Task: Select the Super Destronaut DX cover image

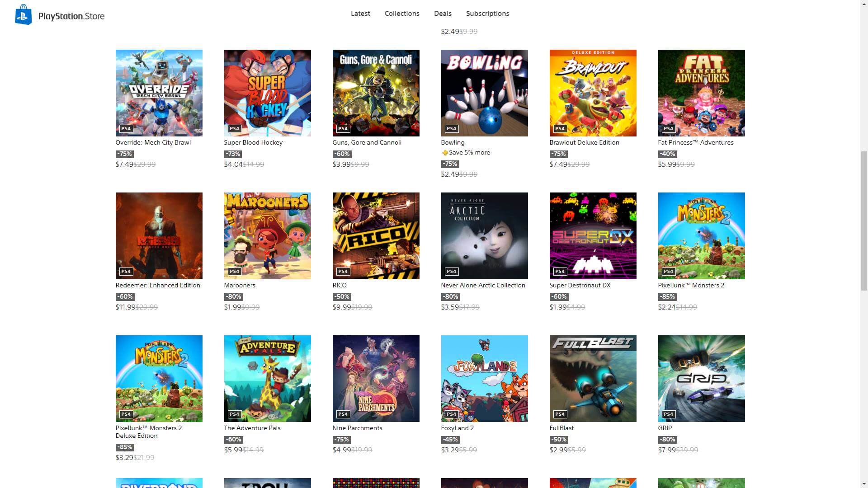Action: (593, 236)
